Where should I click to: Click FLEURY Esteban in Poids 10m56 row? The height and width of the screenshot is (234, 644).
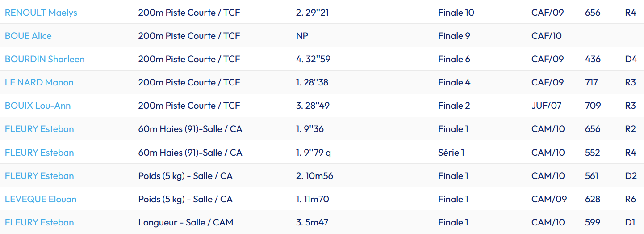[x=39, y=176]
